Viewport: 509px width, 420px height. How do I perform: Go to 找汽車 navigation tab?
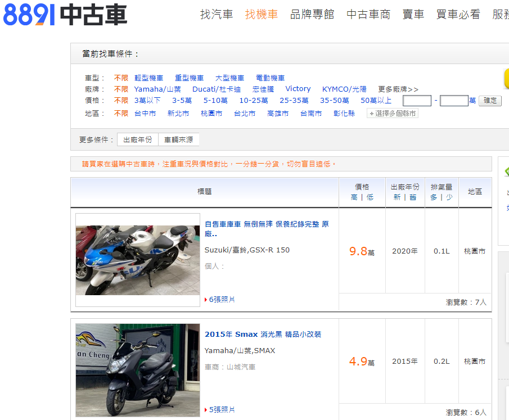pos(217,15)
